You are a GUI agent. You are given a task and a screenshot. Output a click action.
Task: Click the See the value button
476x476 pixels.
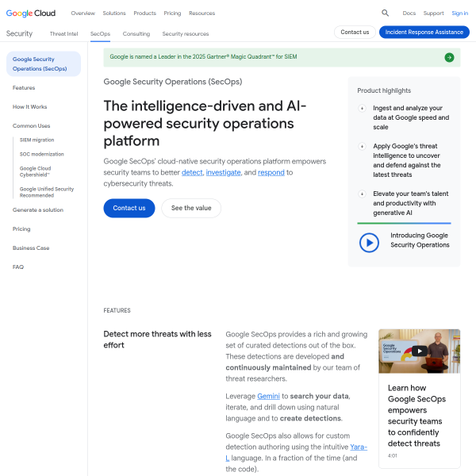191,208
